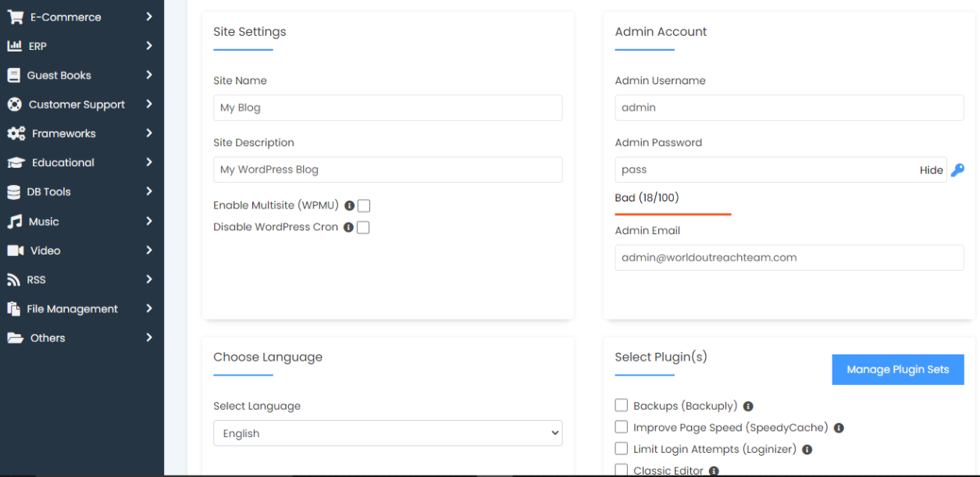Image resolution: width=980 pixels, height=477 pixels.
Task: Click the E-Commerce shopping cart icon
Action: click(x=15, y=17)
